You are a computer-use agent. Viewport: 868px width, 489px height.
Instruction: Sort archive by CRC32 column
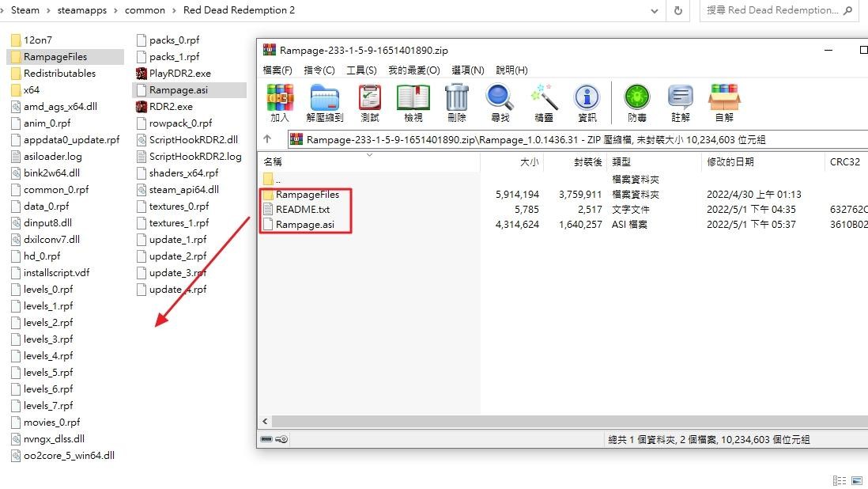coord(847,161)
